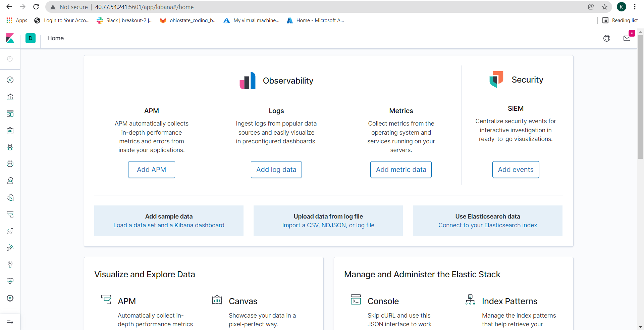This screenshot has width=644, height=330.
Task: Click Add metric data button
Action: 401,170
